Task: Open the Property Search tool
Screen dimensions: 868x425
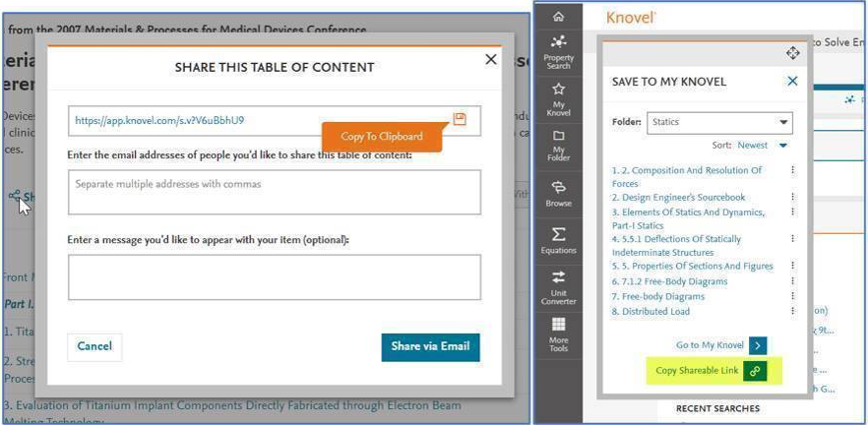Action: (558, 51)
